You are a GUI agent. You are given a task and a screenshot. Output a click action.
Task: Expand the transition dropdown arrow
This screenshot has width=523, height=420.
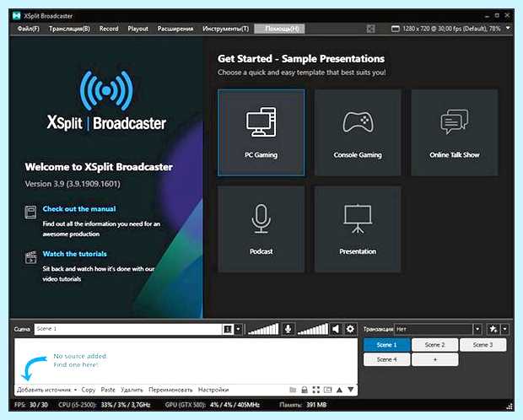pyautogui.click(x=477, y=329)
